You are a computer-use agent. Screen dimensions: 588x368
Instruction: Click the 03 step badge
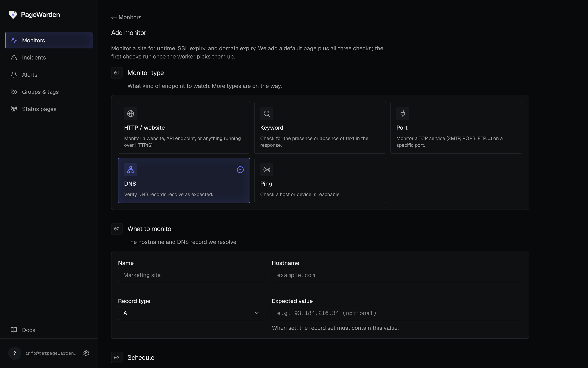(117, 358)
